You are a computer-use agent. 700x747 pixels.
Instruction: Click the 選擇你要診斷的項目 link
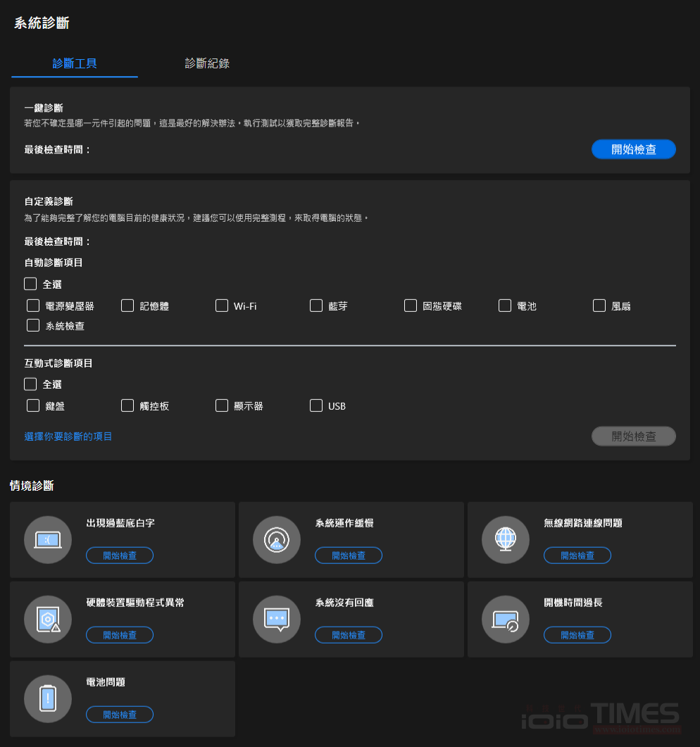[x=68, y=437]
